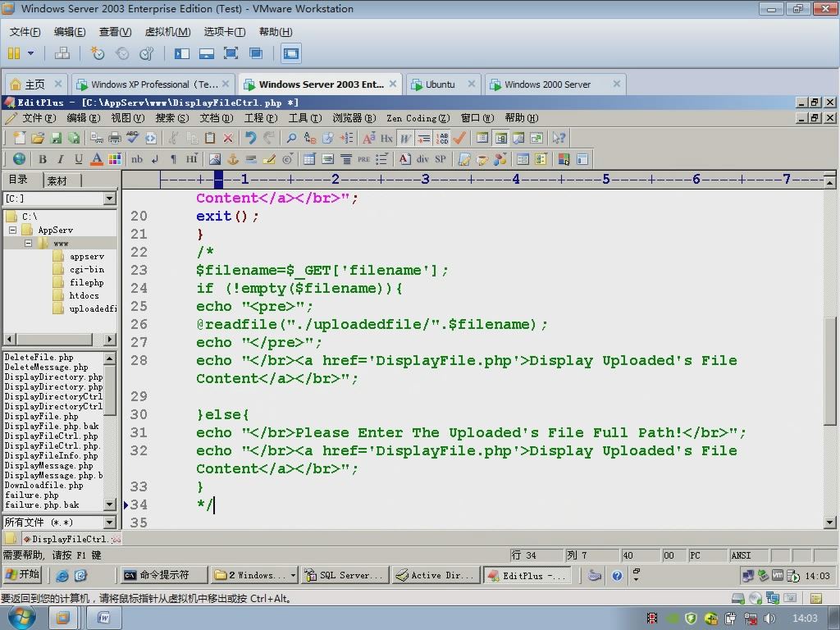
Task: Toggle italic formatting I button
Action: (x=61, y=159)
